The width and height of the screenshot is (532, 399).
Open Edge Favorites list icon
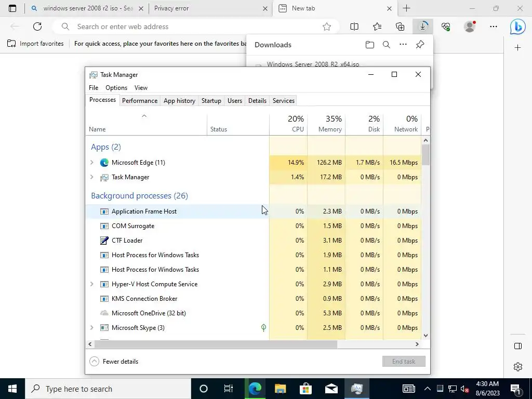[x=377, y=26]
